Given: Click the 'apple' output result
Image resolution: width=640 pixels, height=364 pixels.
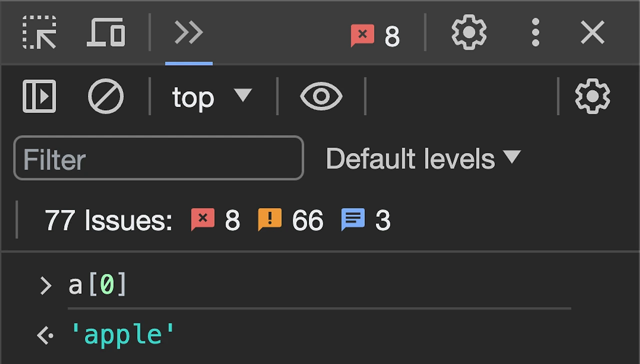Looking at the screenshot, I should coord(122,334).
